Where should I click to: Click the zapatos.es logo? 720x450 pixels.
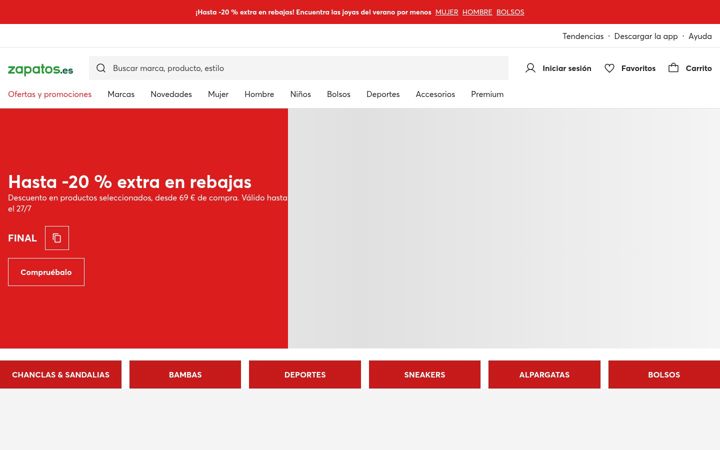pyautogui.click(x=40, y=69)
